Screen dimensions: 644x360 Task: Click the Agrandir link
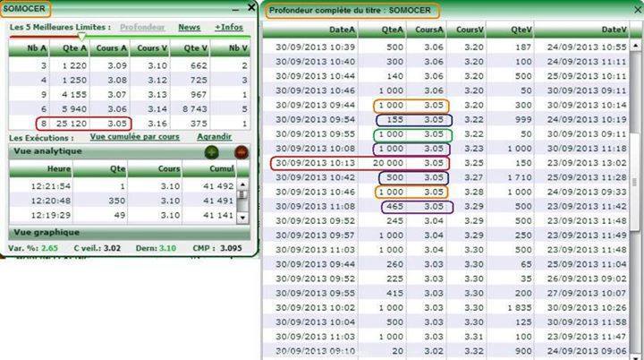click(215, 137)
